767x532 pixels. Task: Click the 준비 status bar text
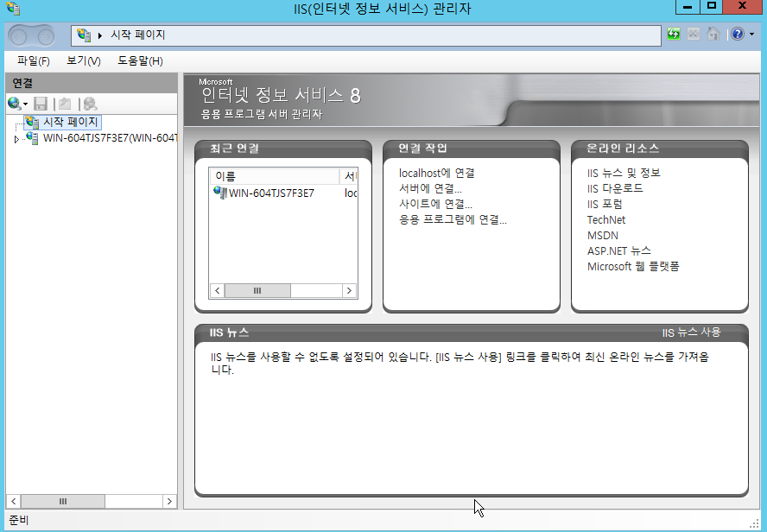coord(19,520)
